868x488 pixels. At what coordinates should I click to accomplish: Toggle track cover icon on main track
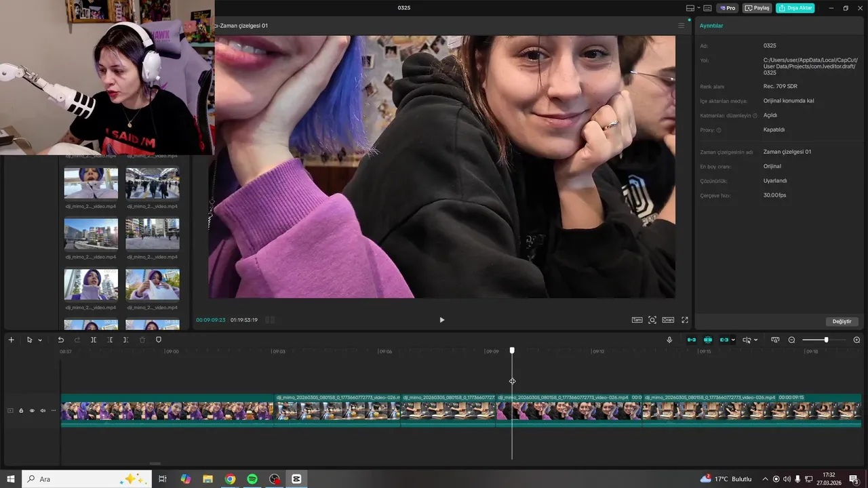click(x=10, y=411)
